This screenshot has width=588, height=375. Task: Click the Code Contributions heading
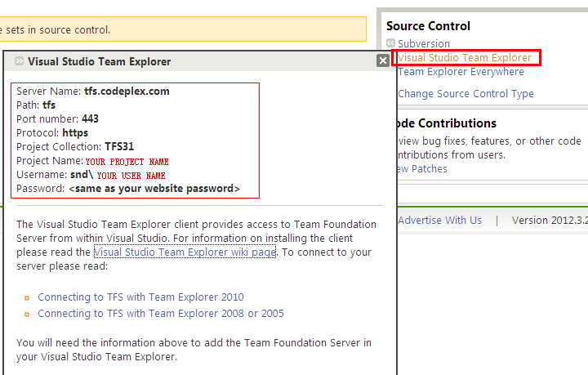click(x=446, y=123)
